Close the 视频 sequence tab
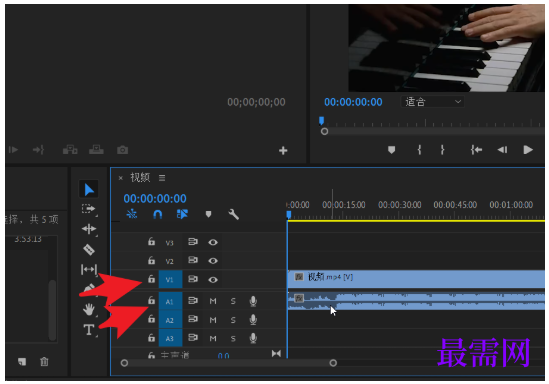 coord(120,178)
